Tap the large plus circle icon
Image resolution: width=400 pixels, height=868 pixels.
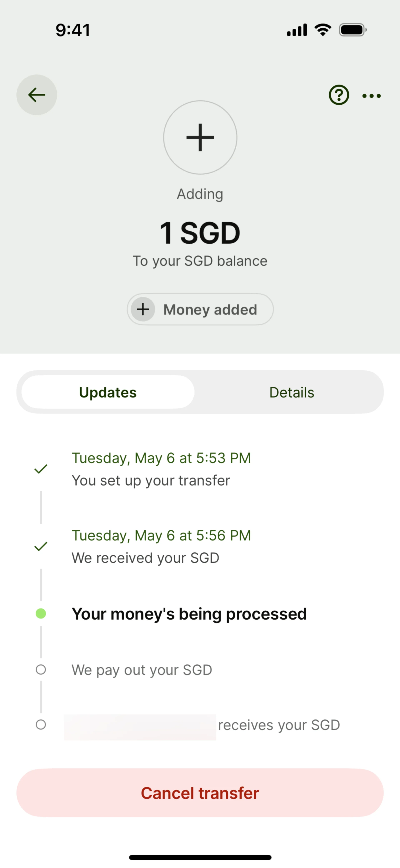click(200, 137)
